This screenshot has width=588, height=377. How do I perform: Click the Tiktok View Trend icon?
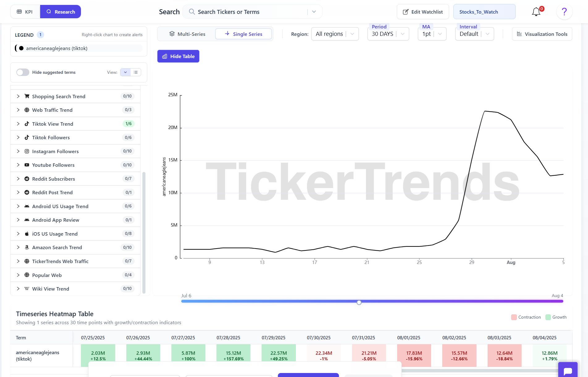click(x=27, y=124)
